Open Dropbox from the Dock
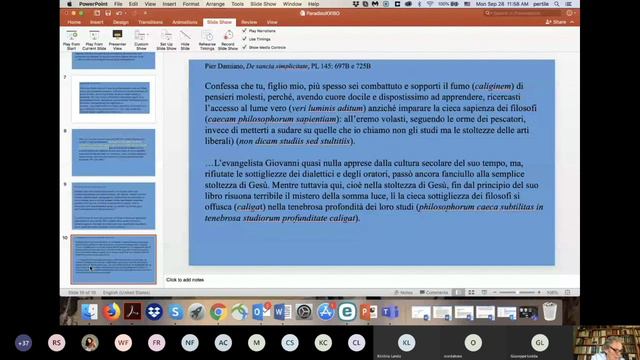The image size is (640, 360). [154, 312]
